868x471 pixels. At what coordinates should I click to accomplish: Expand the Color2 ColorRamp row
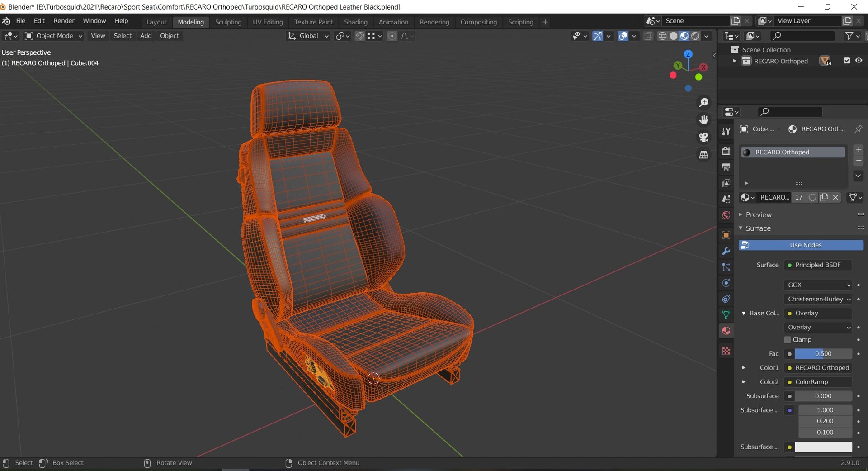(744, 382)
